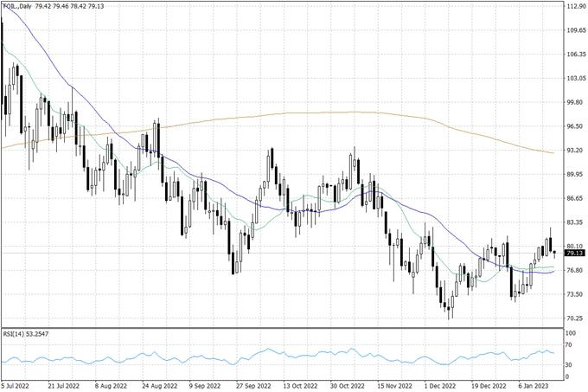
Task: Select the orange long-term moving average line
Action: tap(346, 112)
